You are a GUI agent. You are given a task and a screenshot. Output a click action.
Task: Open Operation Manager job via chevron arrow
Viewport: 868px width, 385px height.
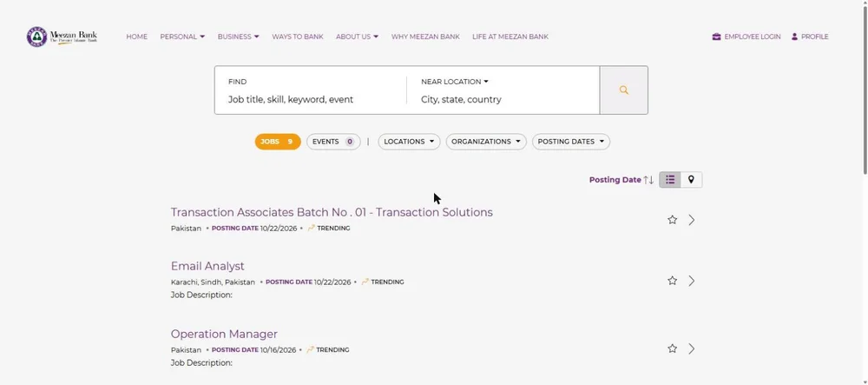pyautogui.click(x=692, y=348)
